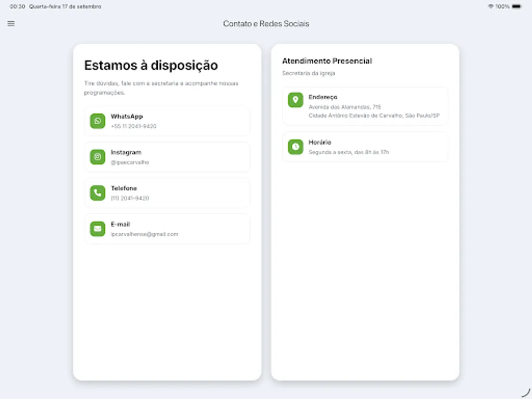Viewport: 532px width, 399px height.
Task: Open WhatsApp number +55 11 2041-9420
Action: 133,126
